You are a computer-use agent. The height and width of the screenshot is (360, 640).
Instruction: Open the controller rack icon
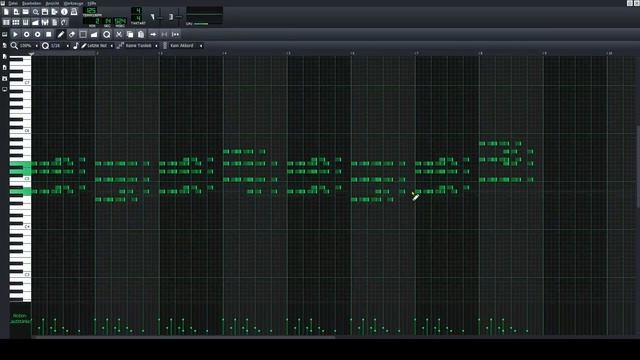64,22
